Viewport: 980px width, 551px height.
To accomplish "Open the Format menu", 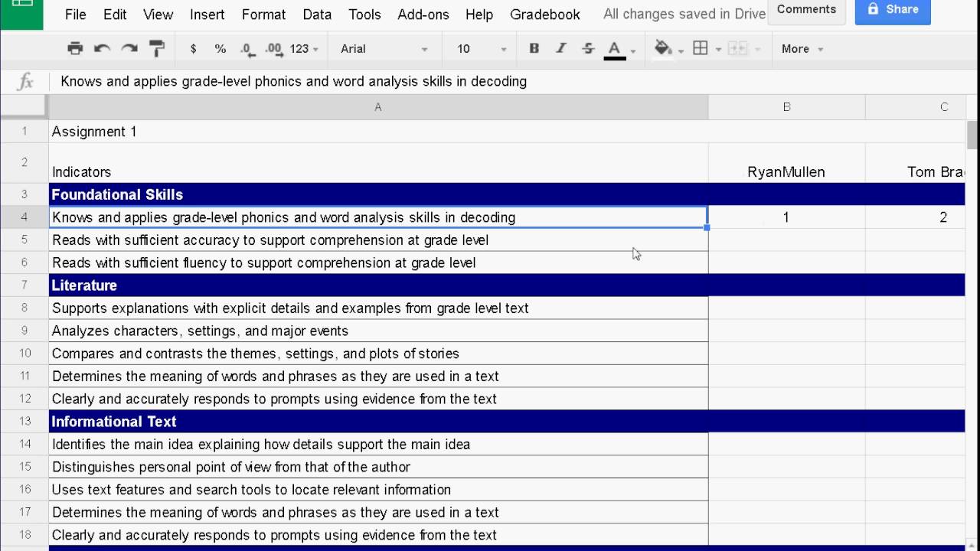I will click(x=263, y=15).
